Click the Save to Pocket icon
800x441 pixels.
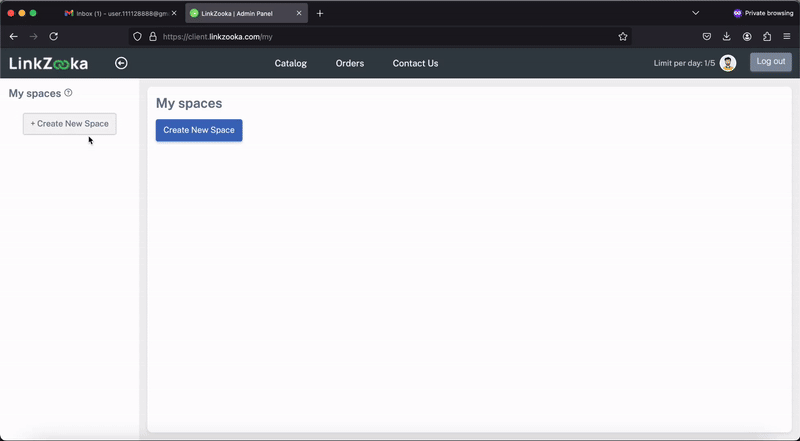coord(707,37)
